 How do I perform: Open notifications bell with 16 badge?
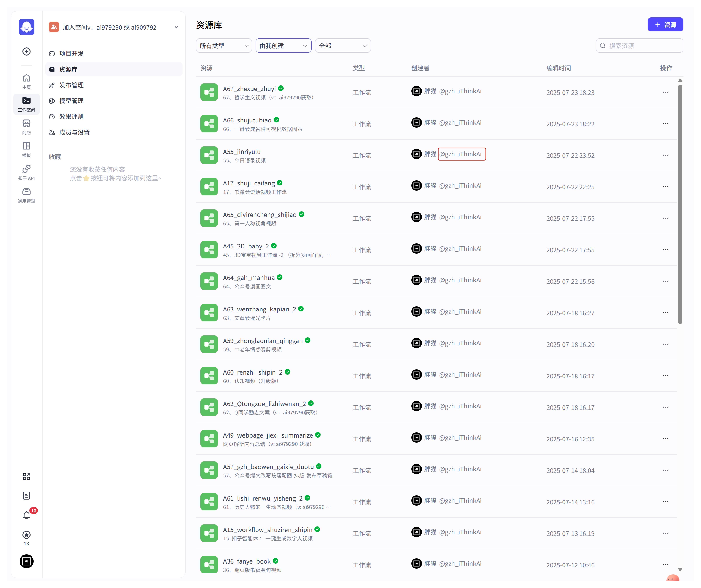pyautogui.click(x=26, y=515)
